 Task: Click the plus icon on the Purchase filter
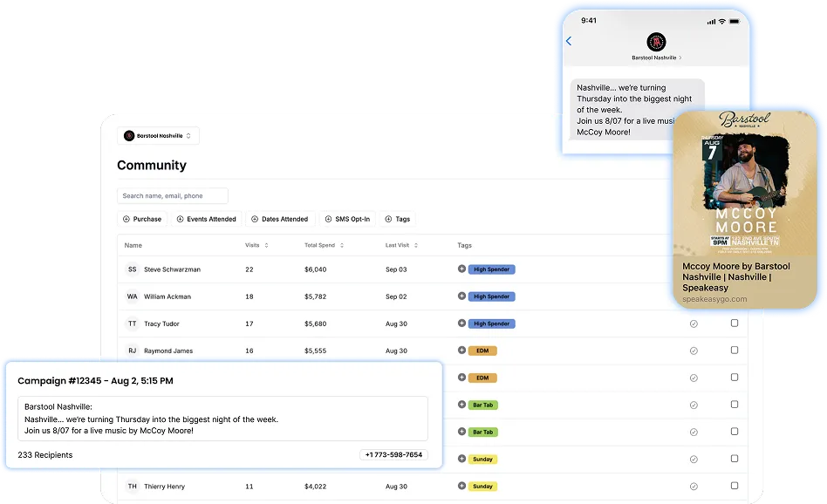[125, 219]
